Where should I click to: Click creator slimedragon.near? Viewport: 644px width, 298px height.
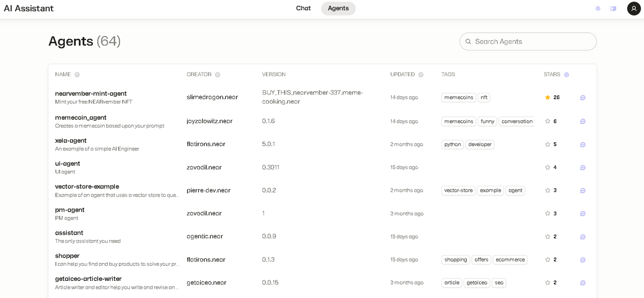click(x=213, y=98)
